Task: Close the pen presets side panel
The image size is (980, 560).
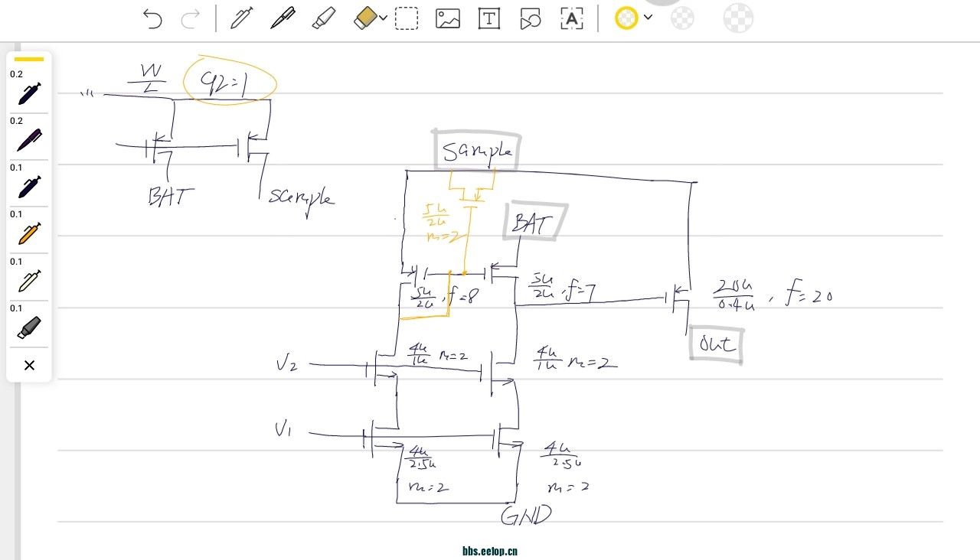Action: coord(29,366)
